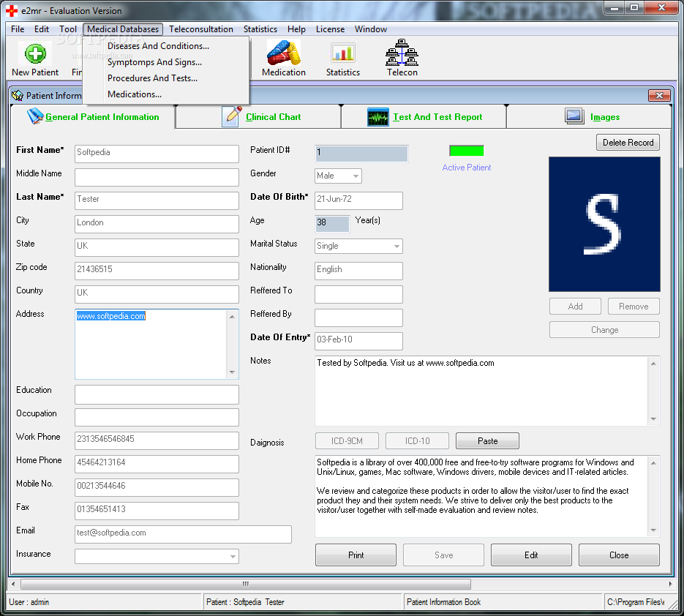Click the Images tab picture icon
Image resolution: width=684 pixels, height=616 pixels.
click(x=574, y=116)
